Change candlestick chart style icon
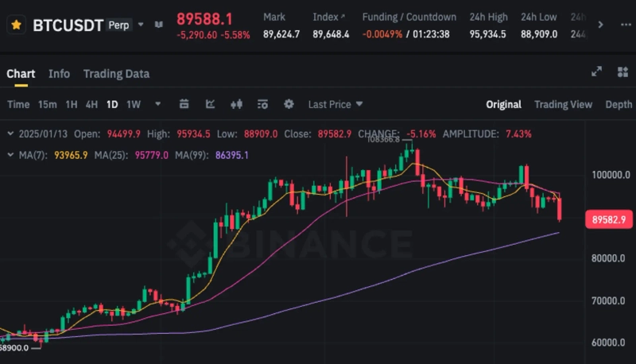 [x=235, y=104]
